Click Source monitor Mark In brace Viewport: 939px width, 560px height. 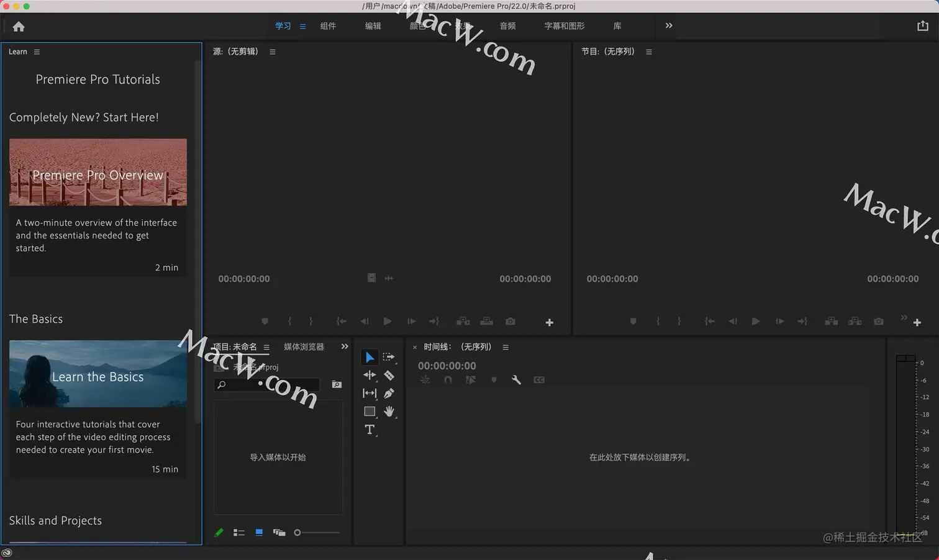point(289,322)
